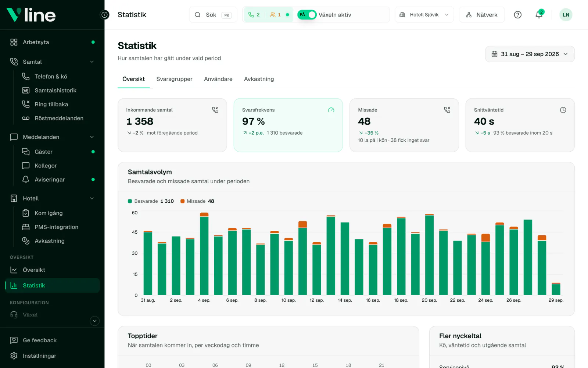Collapse the Samtal section chevron
588x368 pixels.
tap(92, 62)
